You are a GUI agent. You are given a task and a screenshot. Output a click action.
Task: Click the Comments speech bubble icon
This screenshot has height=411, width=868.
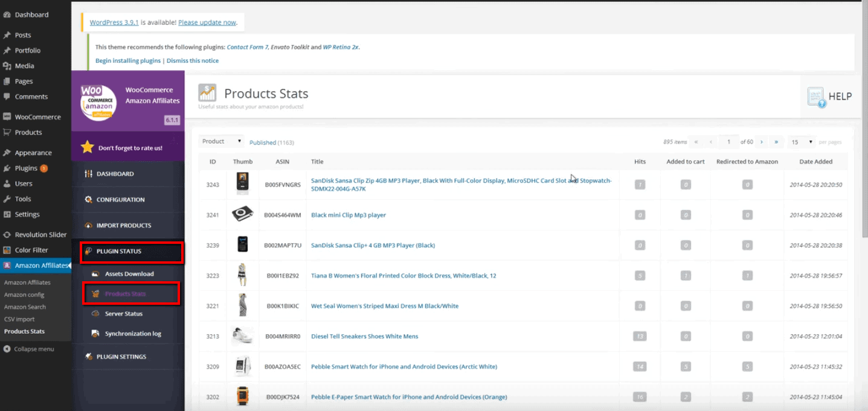(7, 97)
